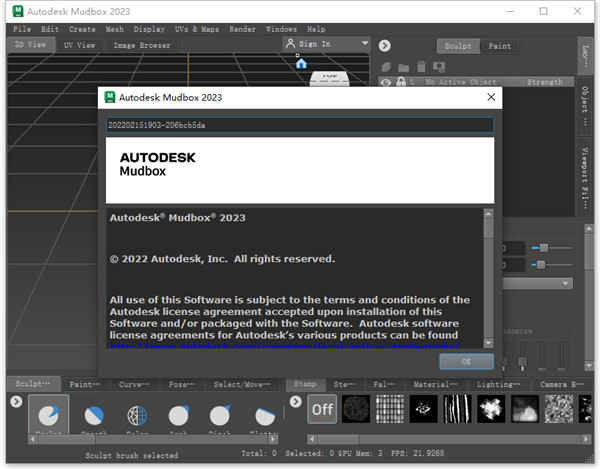Choose the cloudy gray stamp thumbnail

[525, 409]
